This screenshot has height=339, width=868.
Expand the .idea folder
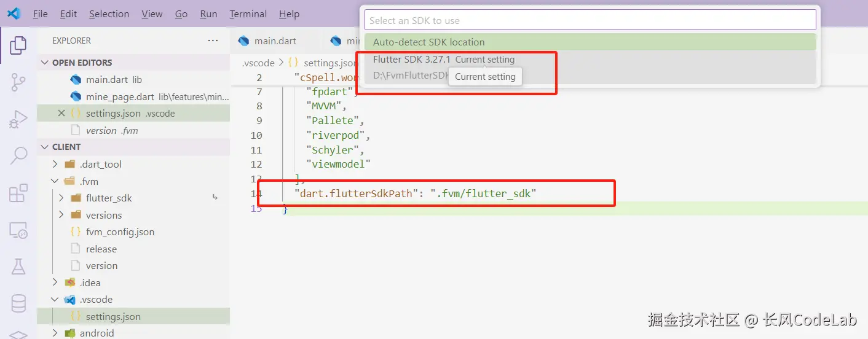pos(55,282)
